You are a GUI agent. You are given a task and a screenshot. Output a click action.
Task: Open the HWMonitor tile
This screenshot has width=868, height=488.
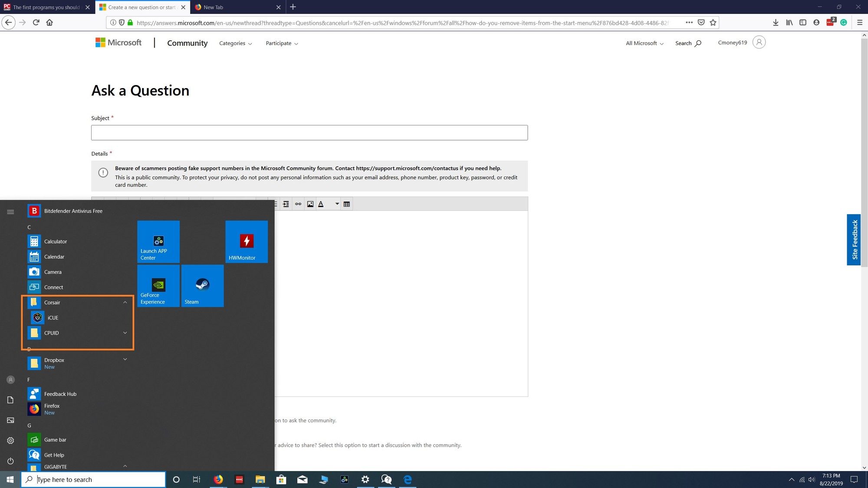[x=247, y=242]
